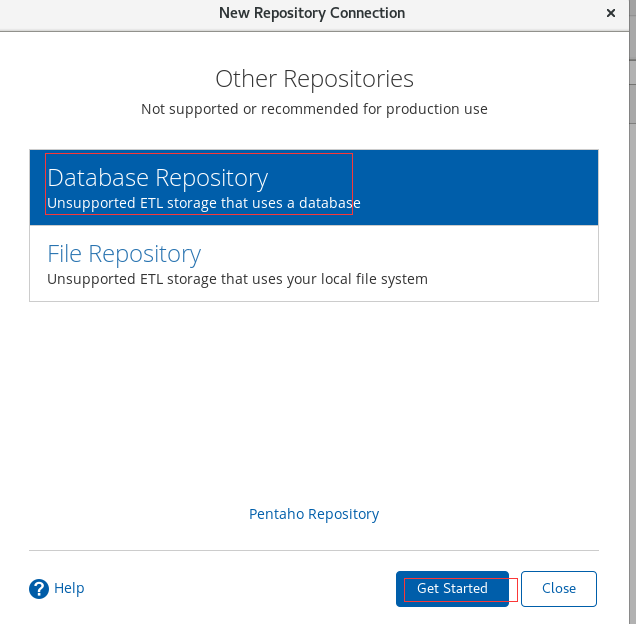Click 'Unsupported ETL storage that uses a database' text
Image resolution: width=636 pixels, height=624 pixels.
click(x=204, y=203)
